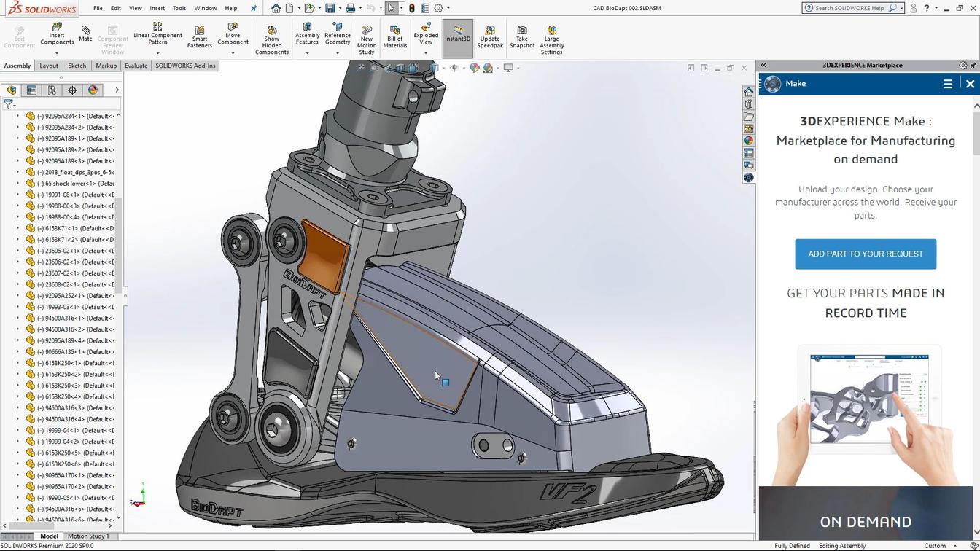The width and height of the screenshot is (980, 551).
Task: Click the Search SOLIDWORKS Help field
Action: tap(849, 8)
